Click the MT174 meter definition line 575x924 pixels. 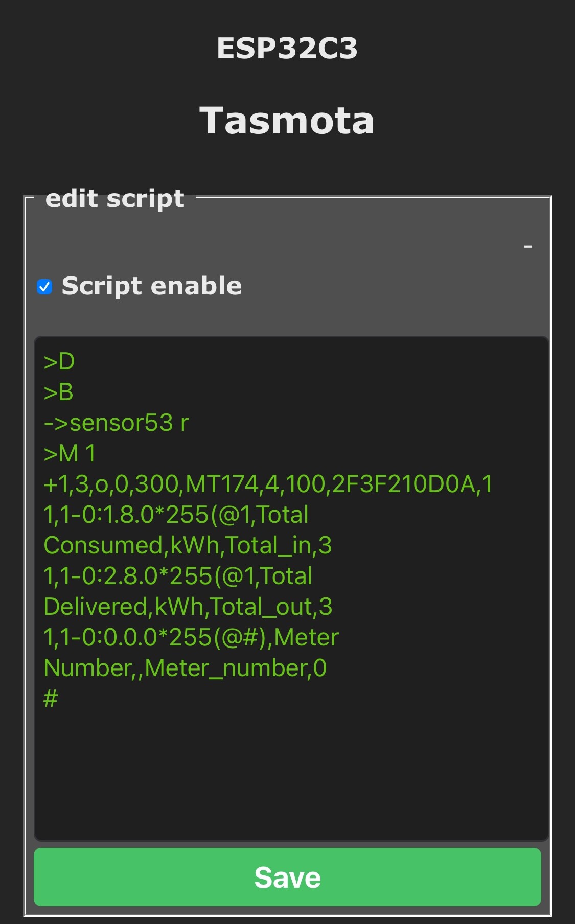[x=268, y=484]
